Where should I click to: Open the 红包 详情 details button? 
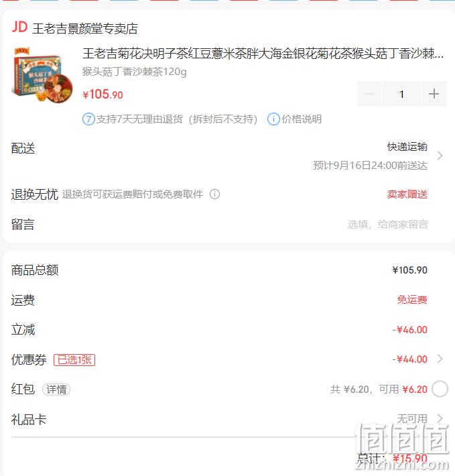pyautogui.click(x=56, y=389)
